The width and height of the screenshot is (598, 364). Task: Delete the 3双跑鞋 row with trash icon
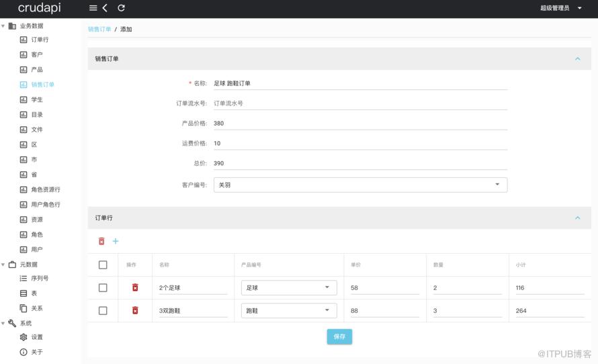(x=135, y=310)
